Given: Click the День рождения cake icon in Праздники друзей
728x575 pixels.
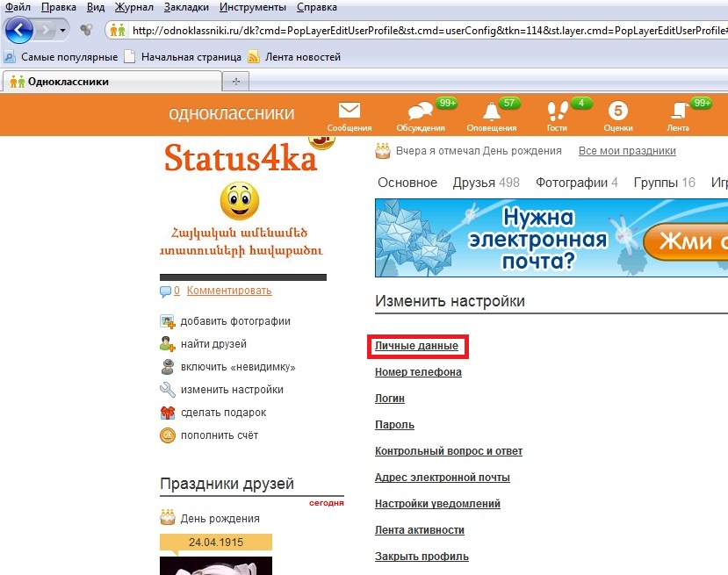Looking at the screenshot, I should click(x=168, y=517).
